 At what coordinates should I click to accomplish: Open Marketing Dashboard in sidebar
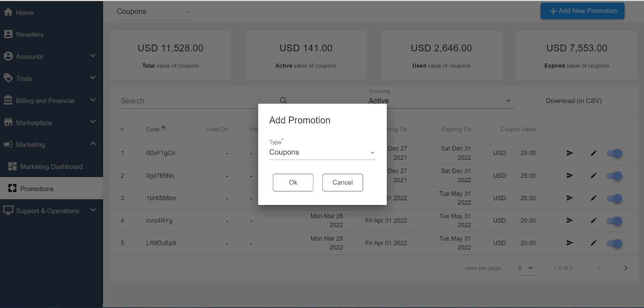[51, 166]
